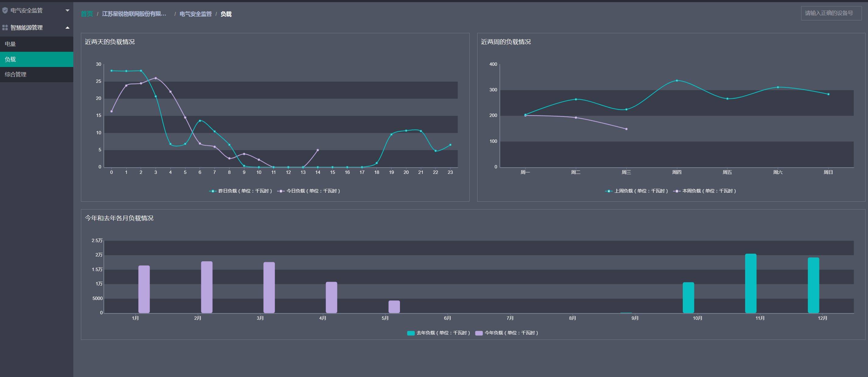Toggle the 今年负载 legend series

[x=506, y=333]
